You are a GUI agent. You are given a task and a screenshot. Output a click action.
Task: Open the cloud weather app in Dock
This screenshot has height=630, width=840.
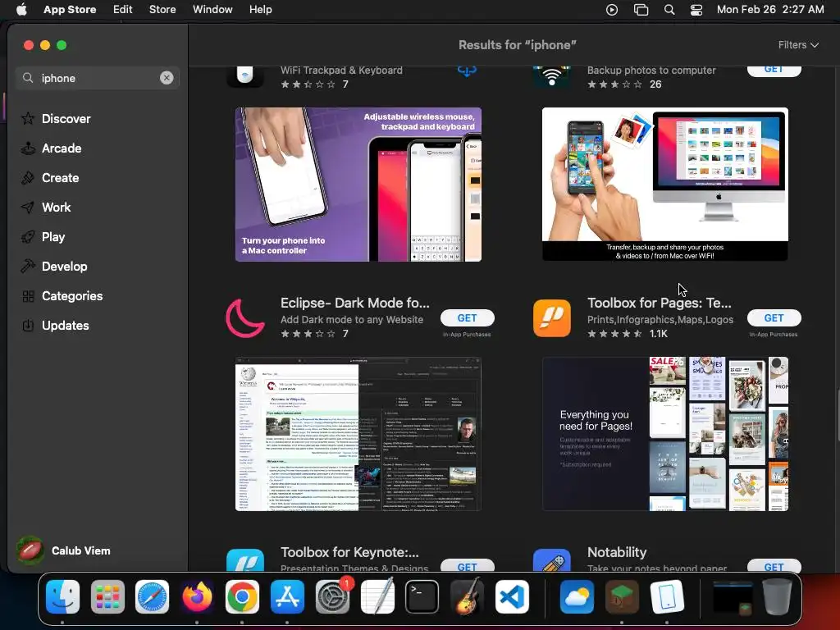pyautogui.click(x=577, y=597)
